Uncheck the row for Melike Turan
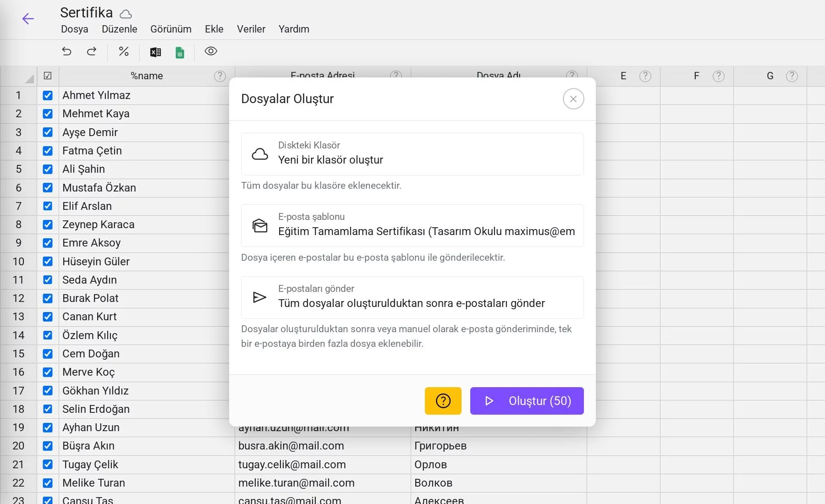 click(48, 483)
